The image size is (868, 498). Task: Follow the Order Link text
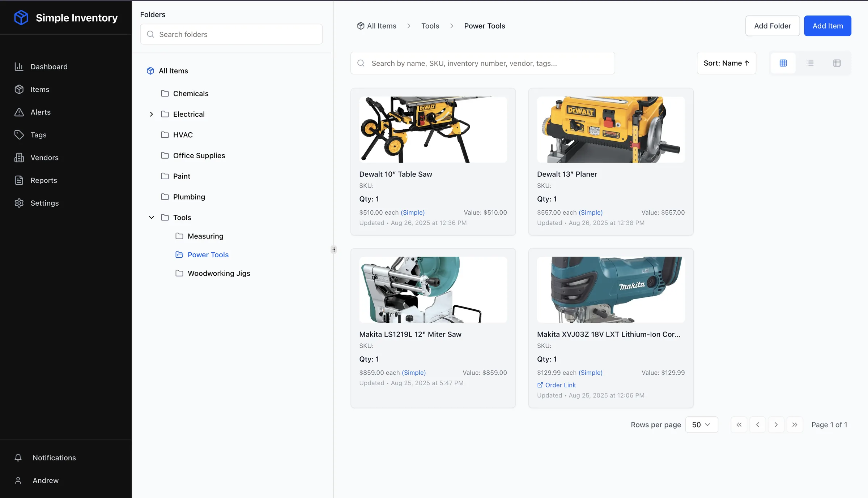click(x=560, y=385)
